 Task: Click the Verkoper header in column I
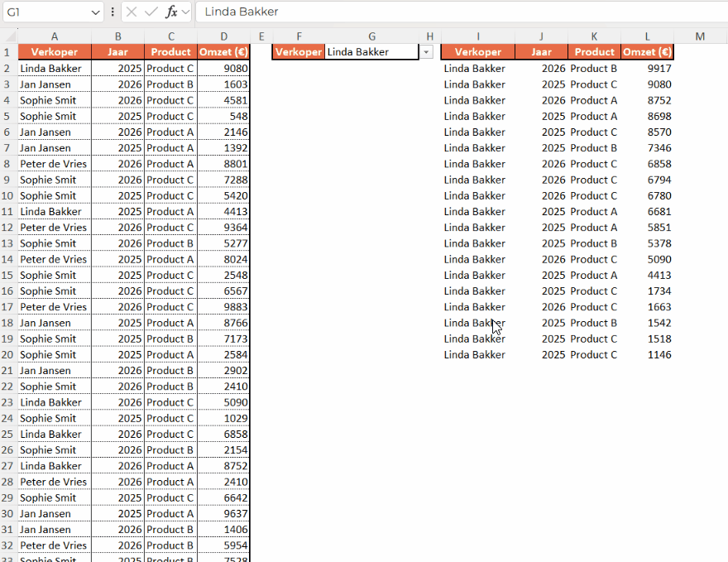click(478, 52)
